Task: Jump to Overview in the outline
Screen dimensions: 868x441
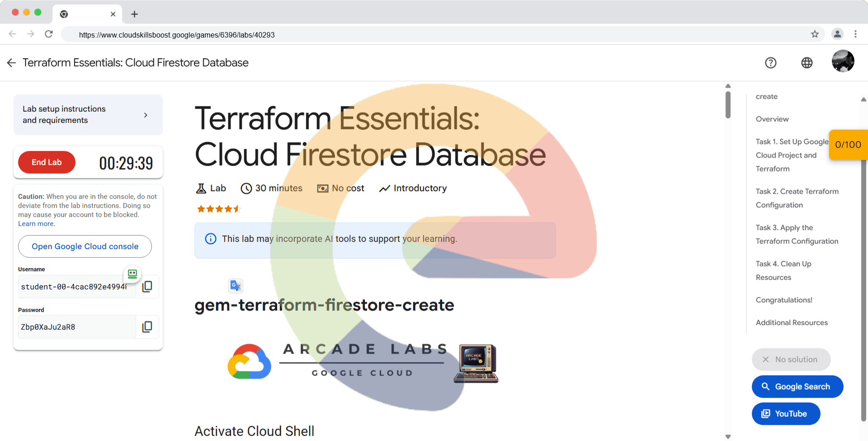Action: click(x=772, y=119)
